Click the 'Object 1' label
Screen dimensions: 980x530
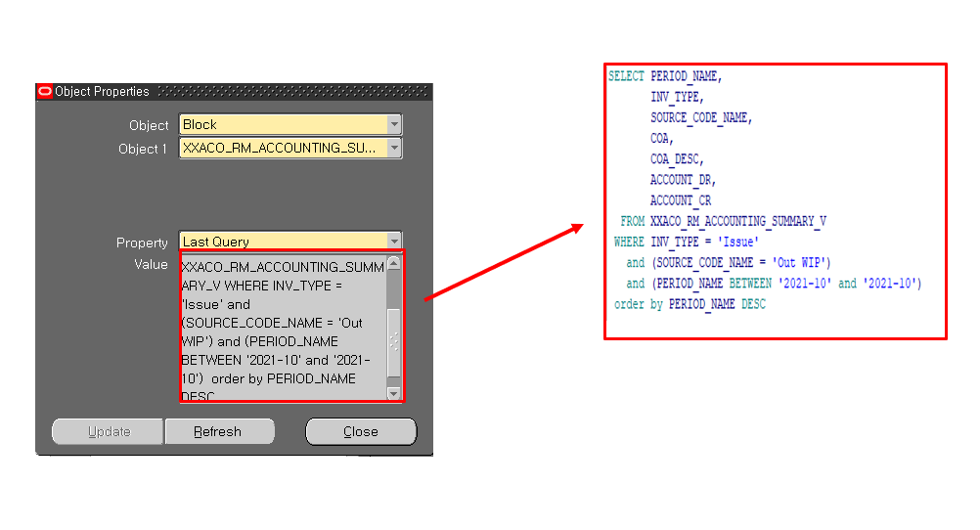[x=143, y=149]
